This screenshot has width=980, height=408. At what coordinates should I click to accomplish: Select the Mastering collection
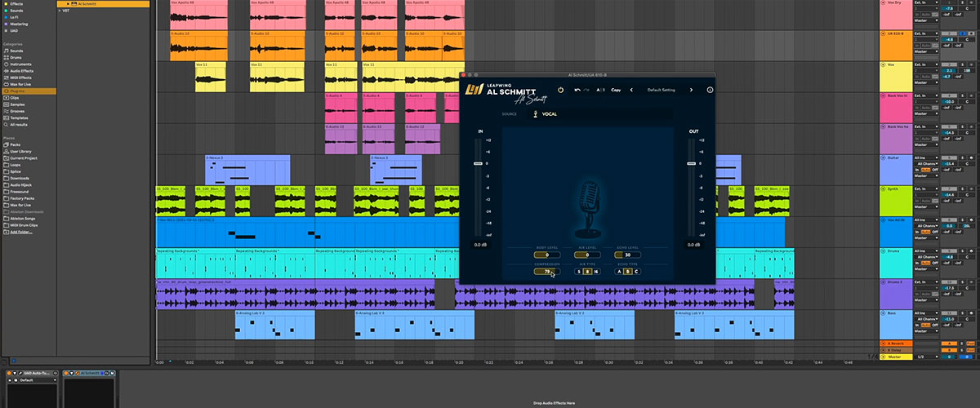click(x=18, y=24)
